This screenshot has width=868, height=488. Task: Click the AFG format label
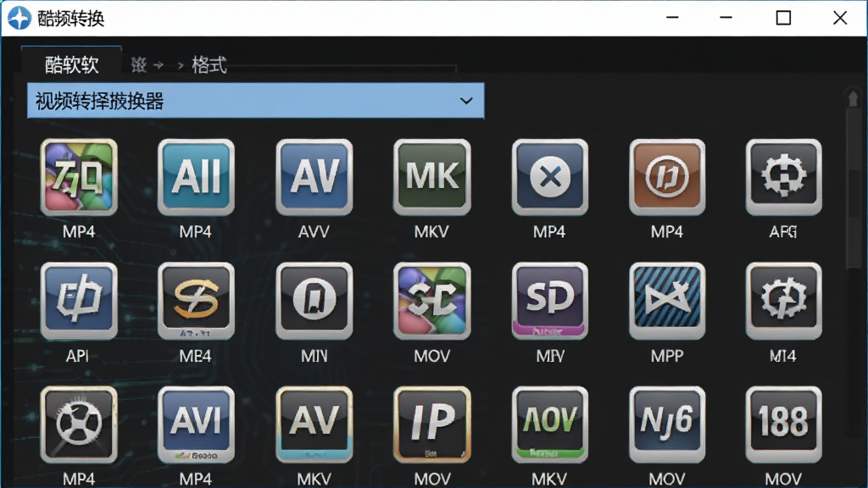(x=783, y=231)
